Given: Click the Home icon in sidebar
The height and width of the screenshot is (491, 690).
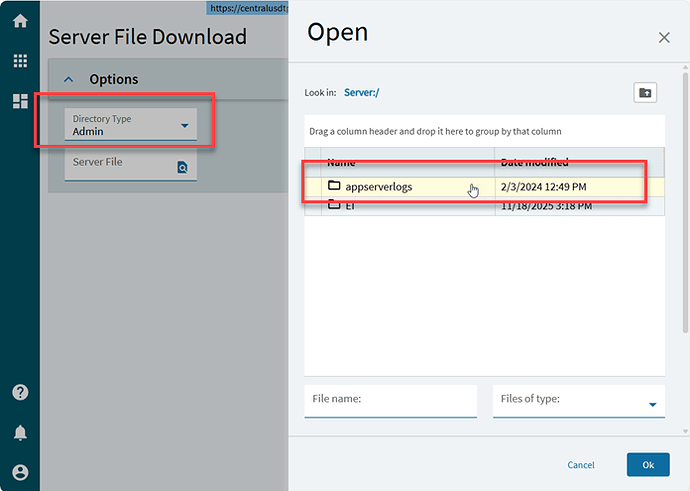Looking at the screenshot, I should click(x=20, y=21).
